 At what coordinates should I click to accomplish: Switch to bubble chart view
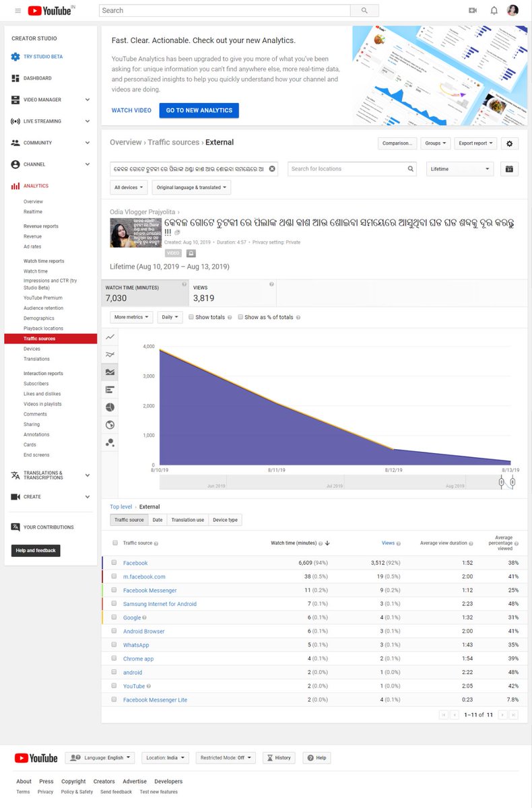click(x=110, y=442)
